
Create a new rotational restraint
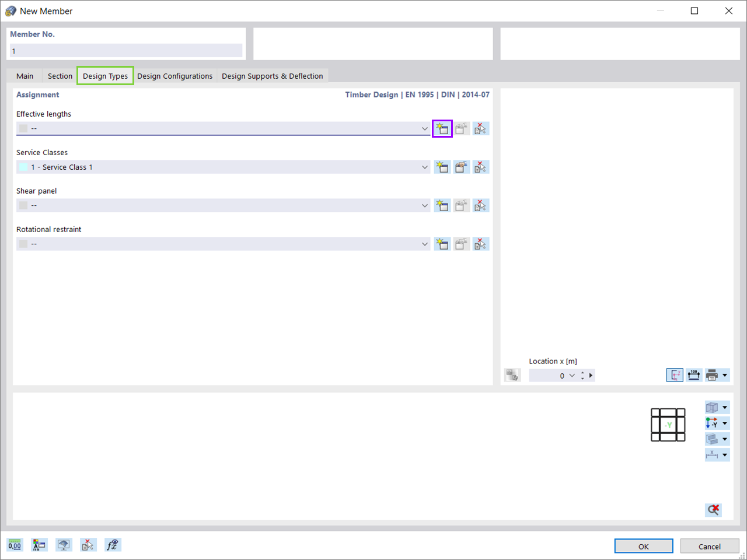pos(442,244)
